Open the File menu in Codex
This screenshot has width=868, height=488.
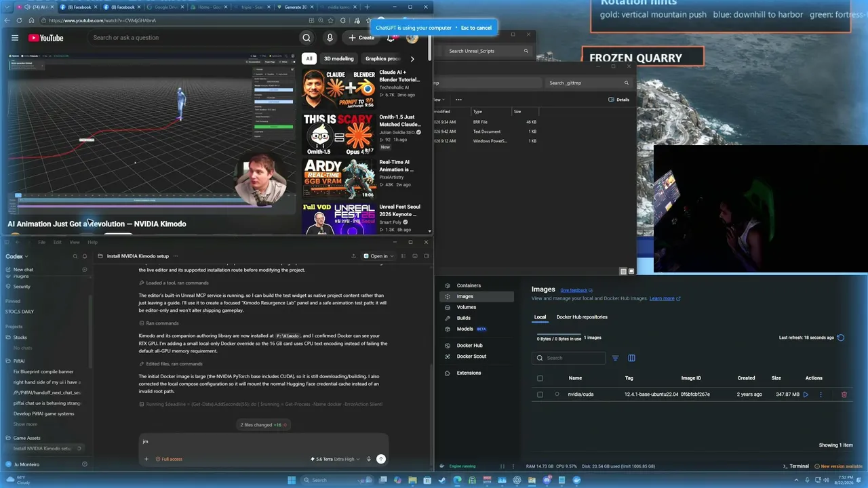(41, 242)
